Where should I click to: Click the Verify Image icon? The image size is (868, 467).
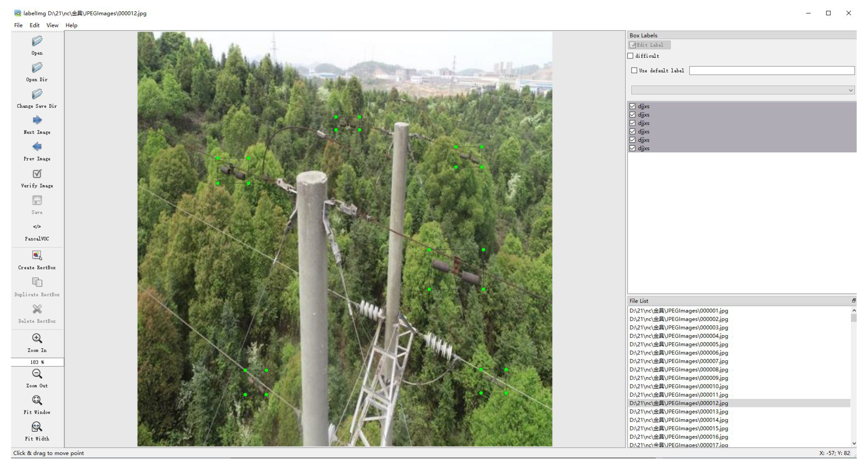coord(37,174)
